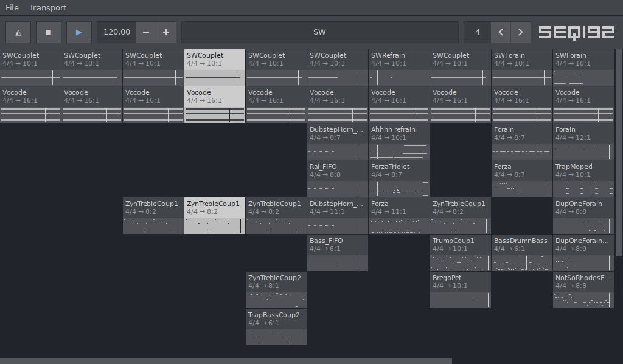
Task: Click the 120,00 tempo field
Action: (x=116, y=32)
